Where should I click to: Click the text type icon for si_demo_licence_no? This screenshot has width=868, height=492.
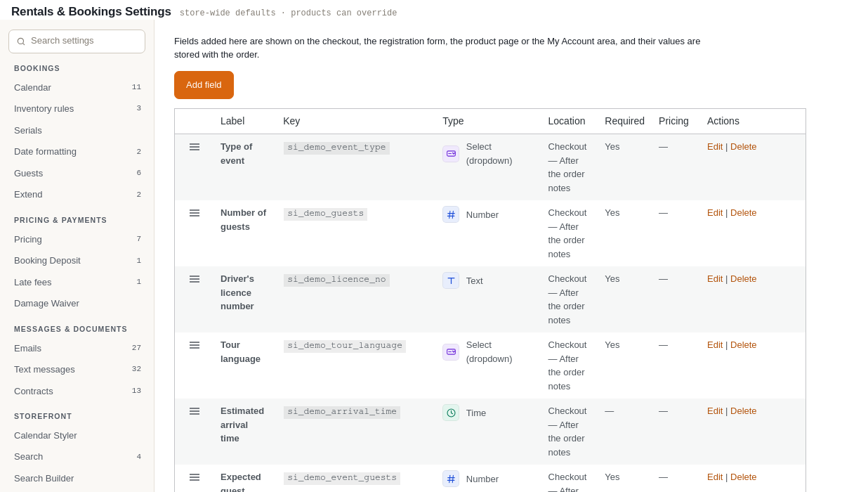(x=451, y=280)
